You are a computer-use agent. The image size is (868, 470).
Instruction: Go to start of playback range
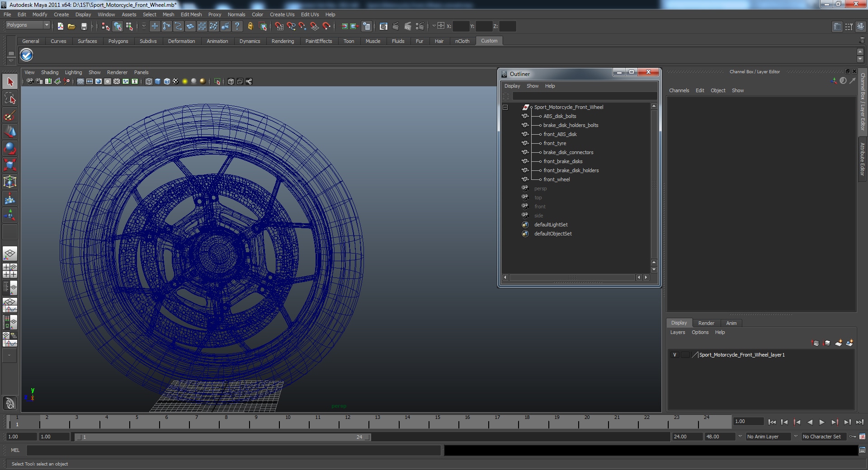tap(772, 422)
